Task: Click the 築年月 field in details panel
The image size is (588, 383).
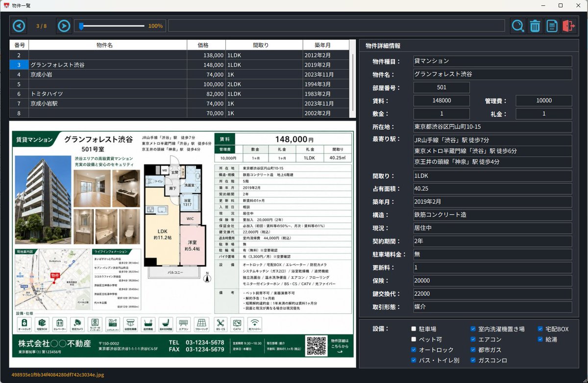Action: [492, 202]
